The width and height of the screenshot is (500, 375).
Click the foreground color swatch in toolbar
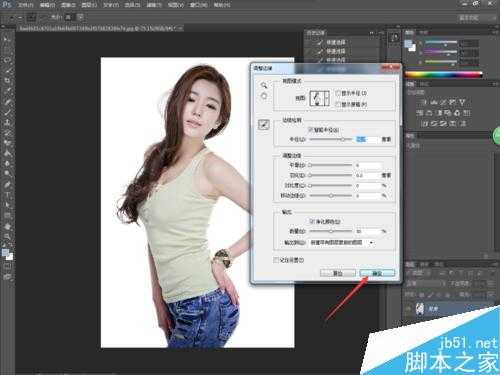coord(5,252)
